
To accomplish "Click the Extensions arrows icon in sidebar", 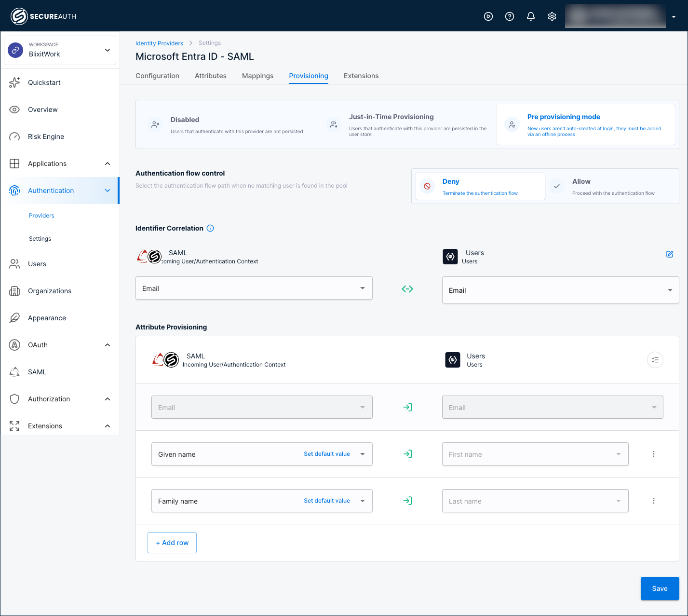I will click(x=14, y=426).
